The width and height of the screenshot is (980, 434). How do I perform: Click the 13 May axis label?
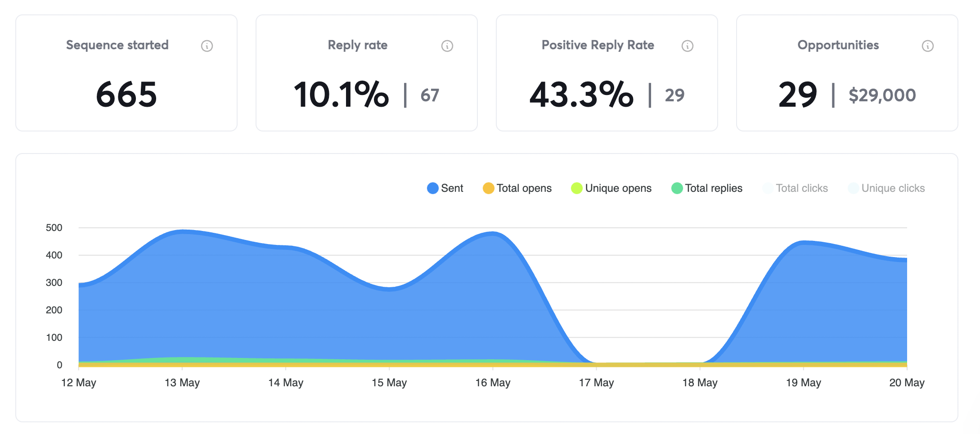183,383
